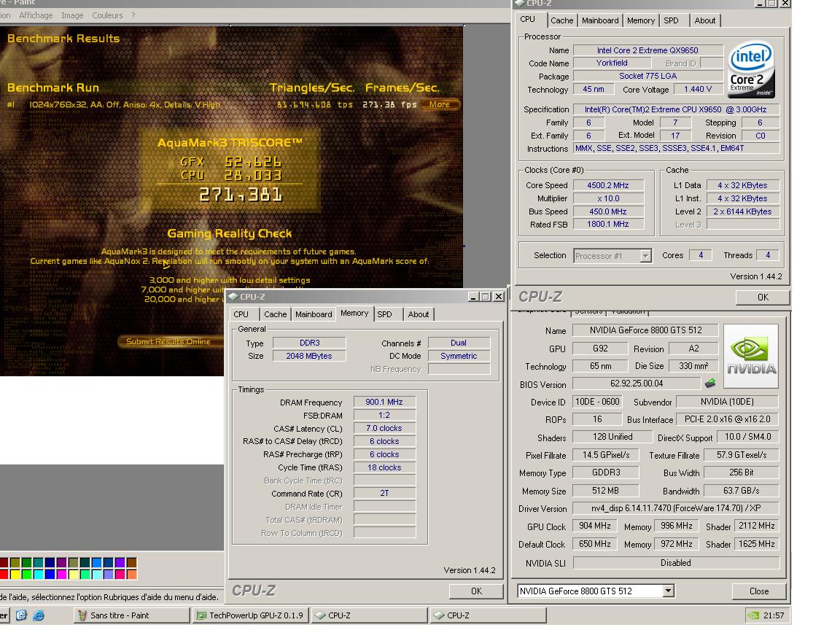The height and width of the screenshot is (630, 840).
Task: Click the memory Size value 2048 MBytes
Action: (309, 356)
